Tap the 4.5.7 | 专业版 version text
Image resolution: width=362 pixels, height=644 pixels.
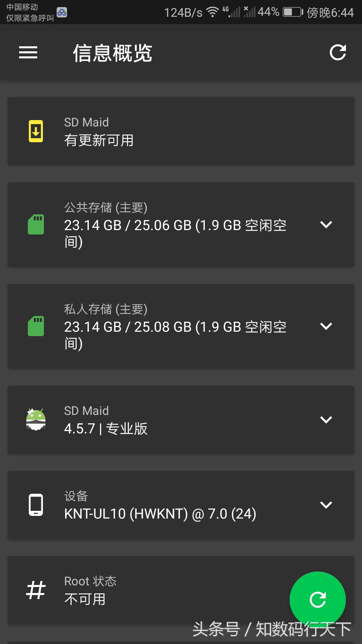(106, 429)
